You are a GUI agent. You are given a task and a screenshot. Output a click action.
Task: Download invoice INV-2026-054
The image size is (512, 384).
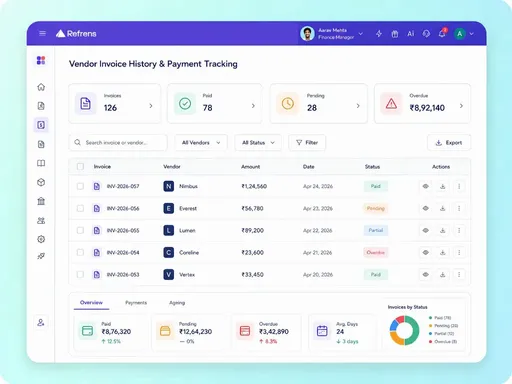443,252
